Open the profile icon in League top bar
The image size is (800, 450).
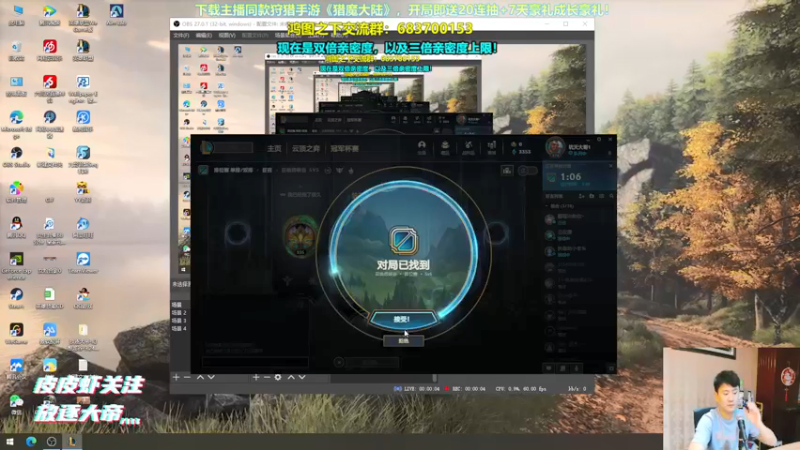click(x=421, y=147)
